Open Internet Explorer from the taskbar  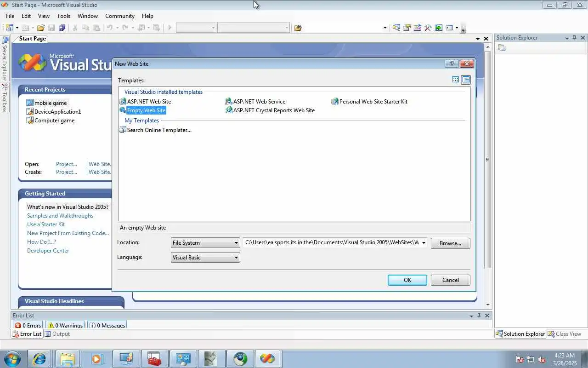click(x=40, y=359)
